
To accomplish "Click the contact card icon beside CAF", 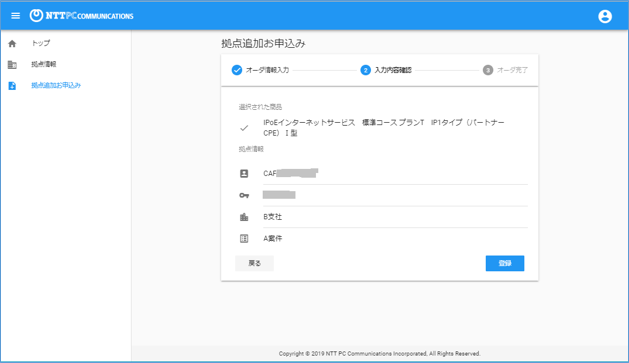I will (x=244, y=174).
